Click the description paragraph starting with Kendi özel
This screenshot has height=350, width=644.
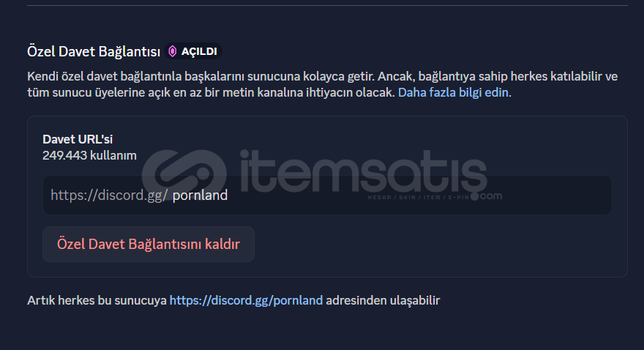323,84
